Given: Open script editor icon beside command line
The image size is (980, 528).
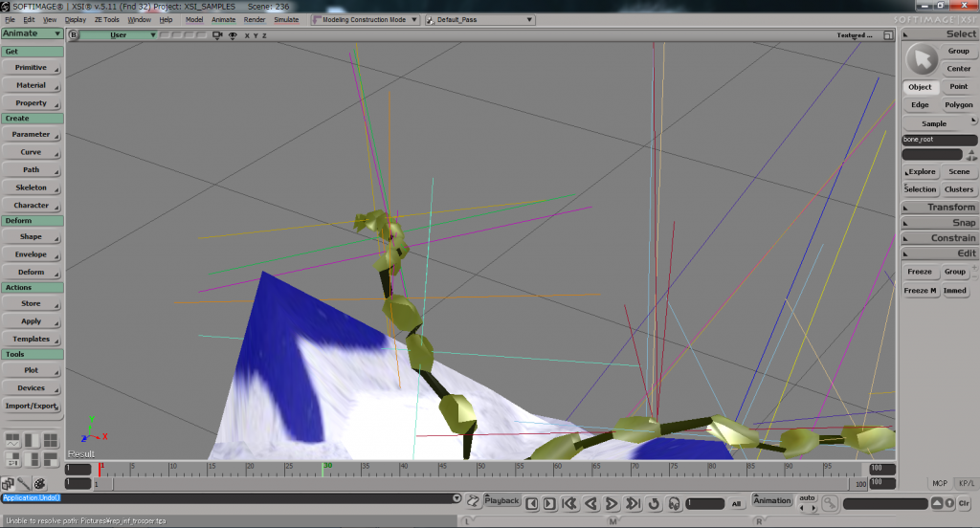Looking at the screenshot, I should [473, 500].
